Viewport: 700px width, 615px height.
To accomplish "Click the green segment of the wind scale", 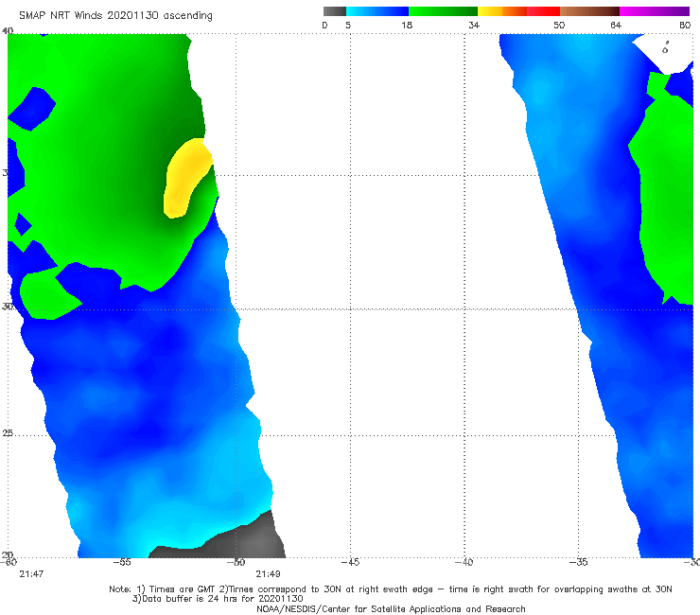I will click(443, 11).
